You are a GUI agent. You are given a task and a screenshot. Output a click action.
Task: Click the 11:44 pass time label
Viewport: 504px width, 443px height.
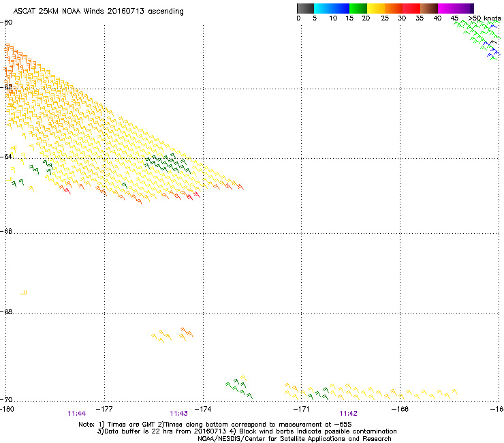(x=77, y=414)
